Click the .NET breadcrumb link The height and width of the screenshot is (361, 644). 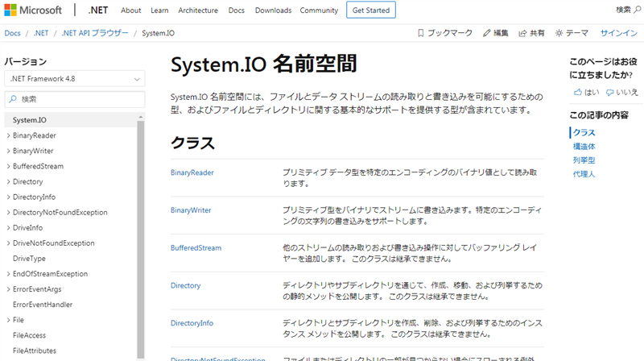coord(41,33)
